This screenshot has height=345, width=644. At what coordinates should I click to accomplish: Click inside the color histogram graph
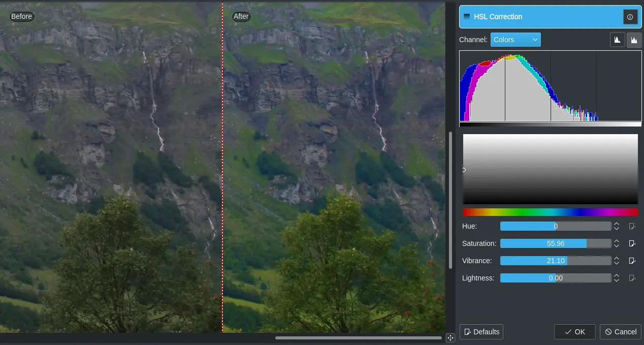pyautogui.click(x=550, y=86)
